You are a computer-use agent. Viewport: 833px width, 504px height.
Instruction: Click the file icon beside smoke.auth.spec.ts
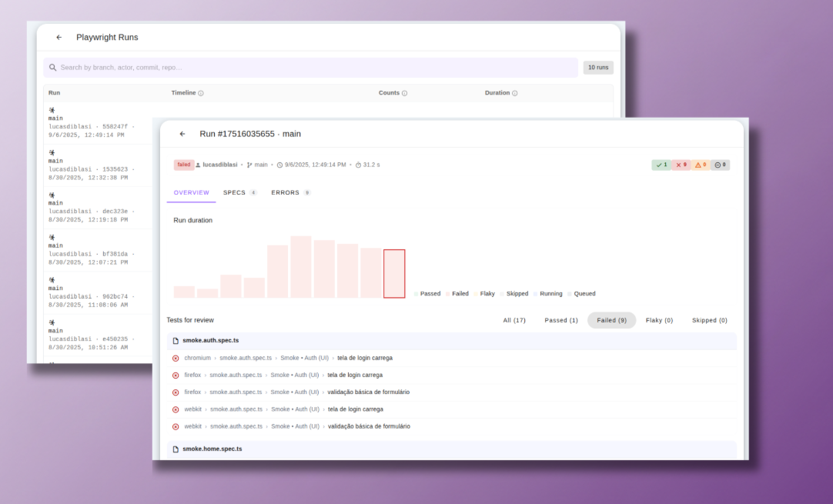coord(174,340)
